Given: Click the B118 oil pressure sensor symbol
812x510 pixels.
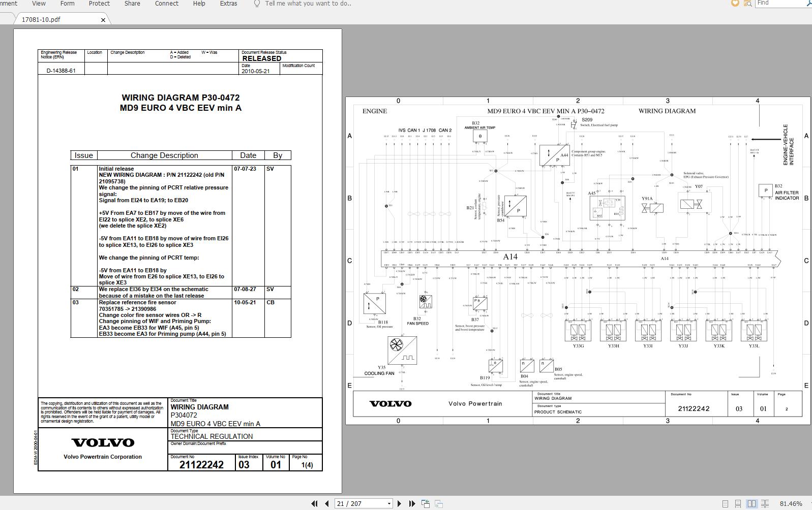Looking at the screenshot, I should [x=375, y=303].
